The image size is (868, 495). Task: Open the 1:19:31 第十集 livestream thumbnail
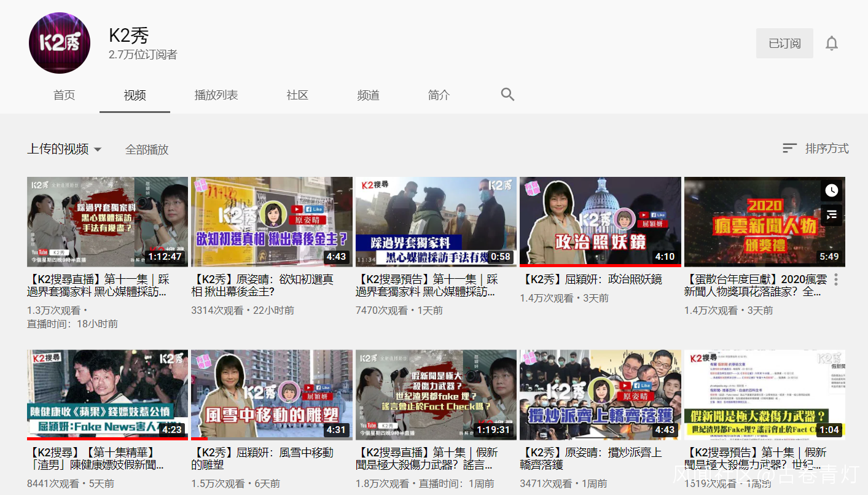point(436,395)
